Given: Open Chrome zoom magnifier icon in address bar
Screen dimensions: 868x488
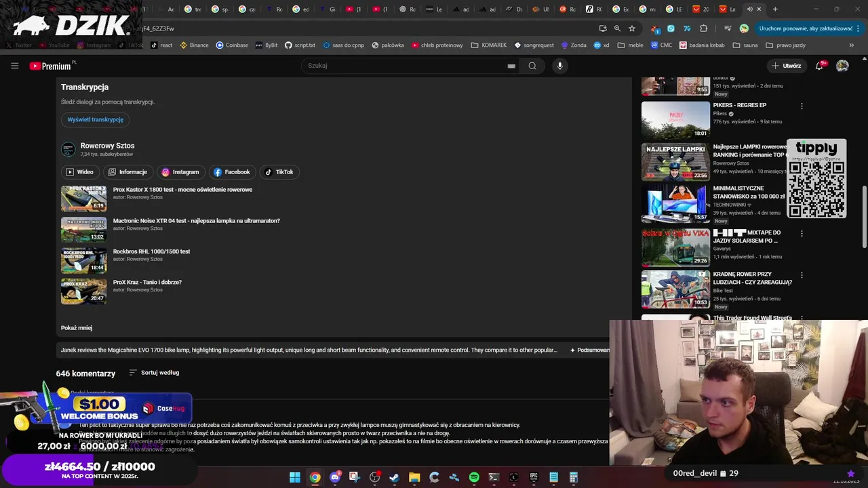Looking at the screenshot, I should pos(617,28).
